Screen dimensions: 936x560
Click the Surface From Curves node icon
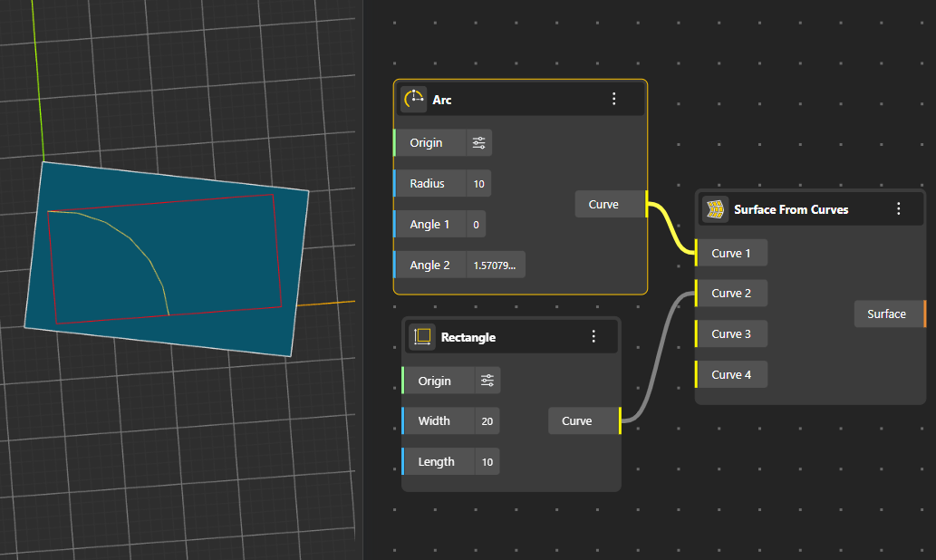click(x=716, y=209)
